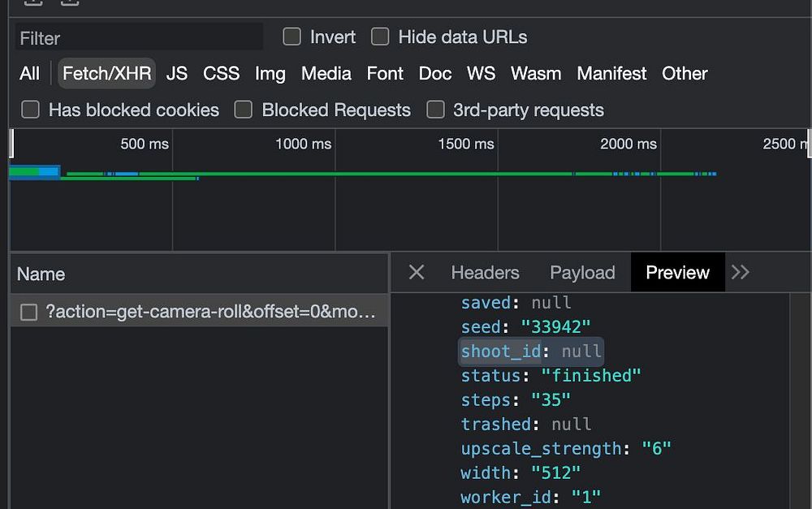The height and width of the screenshot is (509, 812).
Task: Close the request details panel
Action: click(417, 273)
